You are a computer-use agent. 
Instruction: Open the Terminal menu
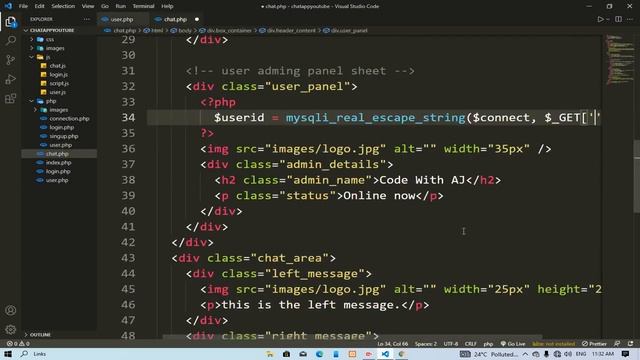tap(143, 6)
